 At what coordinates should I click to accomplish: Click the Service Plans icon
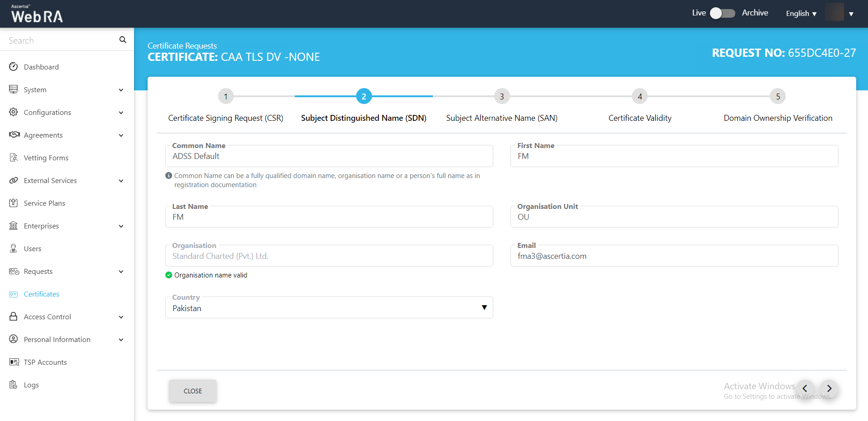coord(14,203)
